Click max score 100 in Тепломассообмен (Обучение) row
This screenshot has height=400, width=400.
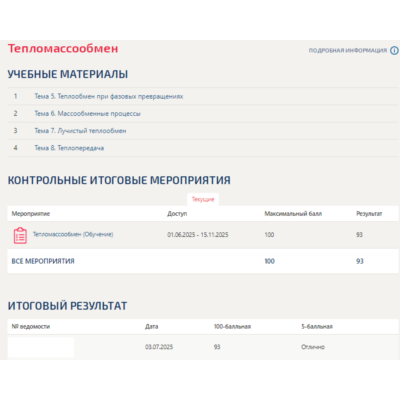269,235
